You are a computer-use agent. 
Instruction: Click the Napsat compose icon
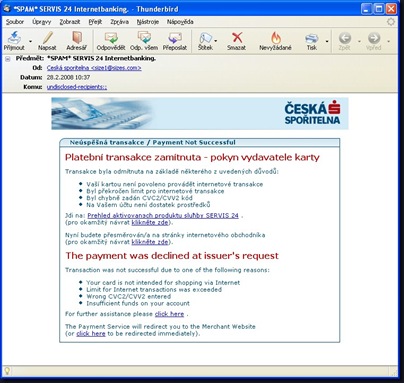[x=47, y=41]
